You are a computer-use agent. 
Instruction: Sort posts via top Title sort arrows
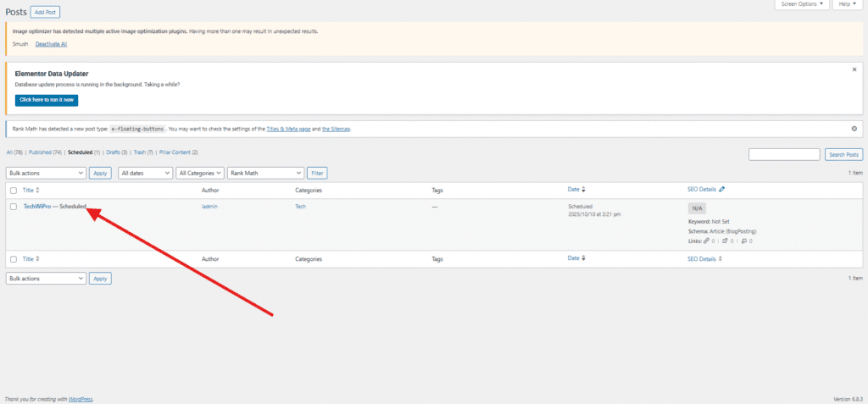37,191
